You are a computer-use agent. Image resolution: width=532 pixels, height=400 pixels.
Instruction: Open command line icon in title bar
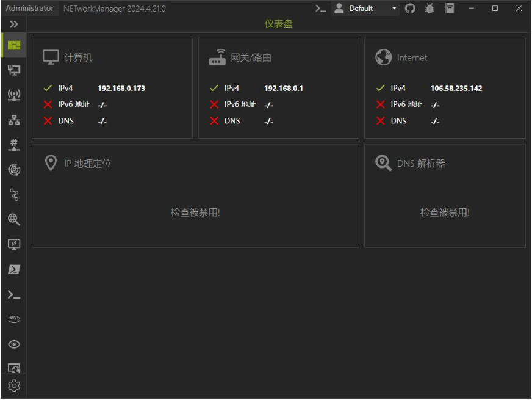[321, 9]
